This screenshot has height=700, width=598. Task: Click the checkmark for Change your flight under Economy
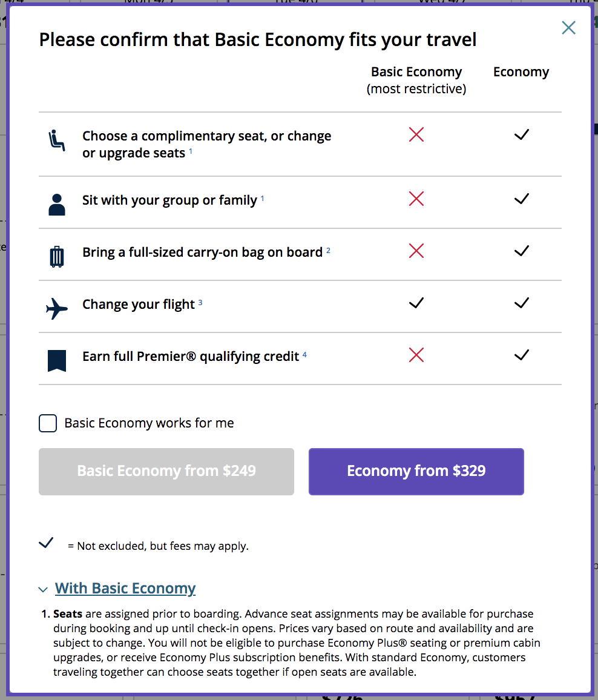(521, 303)
